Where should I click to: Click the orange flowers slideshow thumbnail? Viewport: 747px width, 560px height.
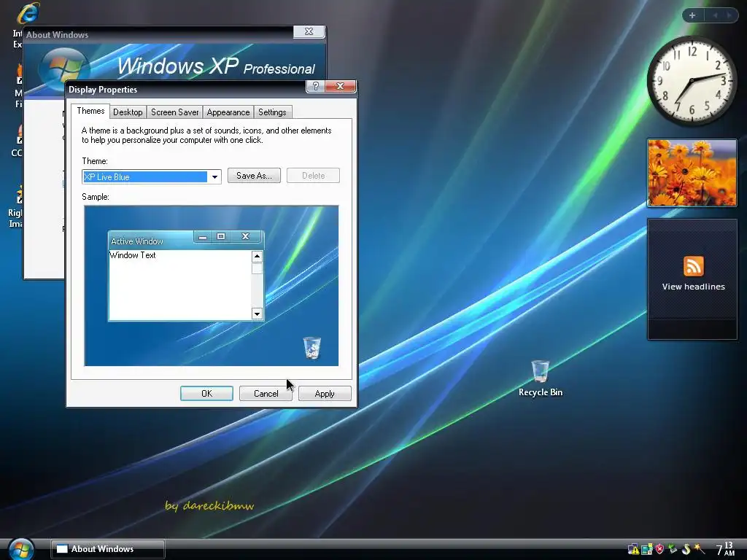692,173
